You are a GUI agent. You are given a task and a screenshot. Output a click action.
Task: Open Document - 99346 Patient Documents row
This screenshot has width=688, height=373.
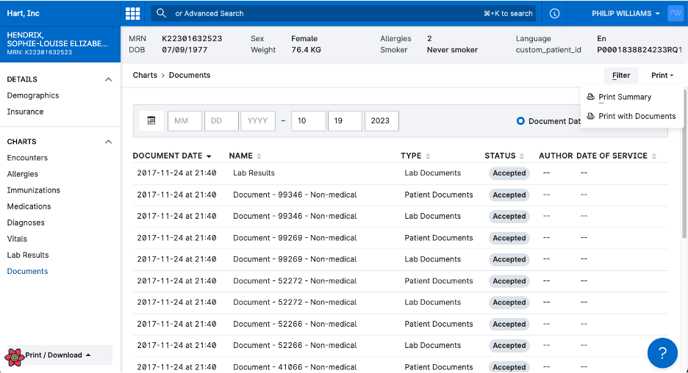[400, 195]
